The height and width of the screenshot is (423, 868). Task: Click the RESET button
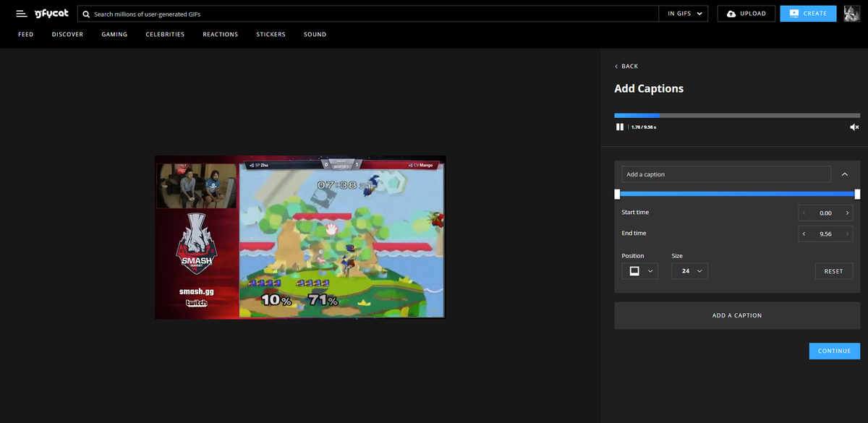[x=833, y=271]
